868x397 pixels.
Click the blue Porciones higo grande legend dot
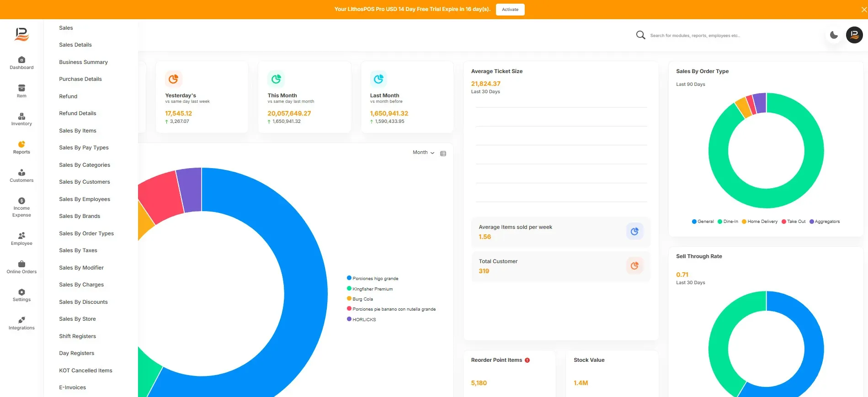coord(349,278)
